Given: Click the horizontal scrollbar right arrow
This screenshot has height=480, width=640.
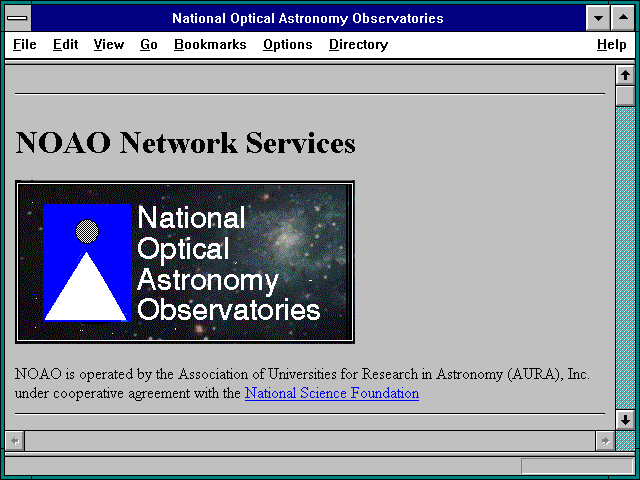Looking at the screenshot, I should [x=605, y=441].
